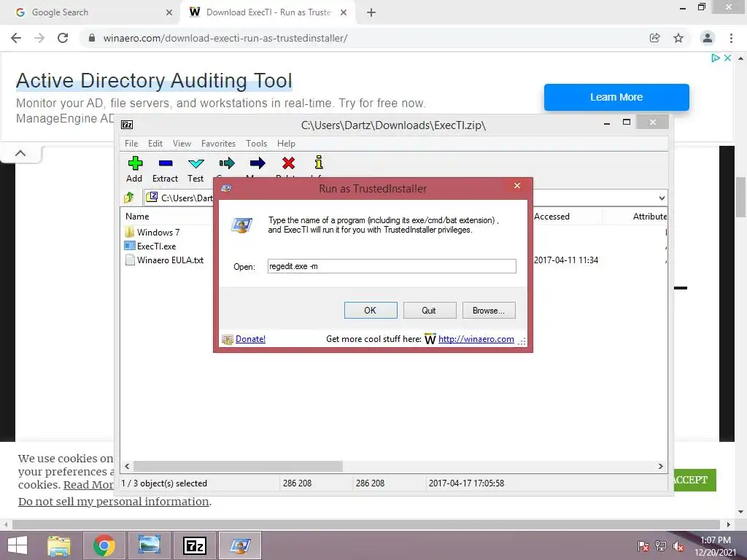Click the Active Directory Auditing Tool ad title
Screen dimensions: 747x560
coord(154,80)
